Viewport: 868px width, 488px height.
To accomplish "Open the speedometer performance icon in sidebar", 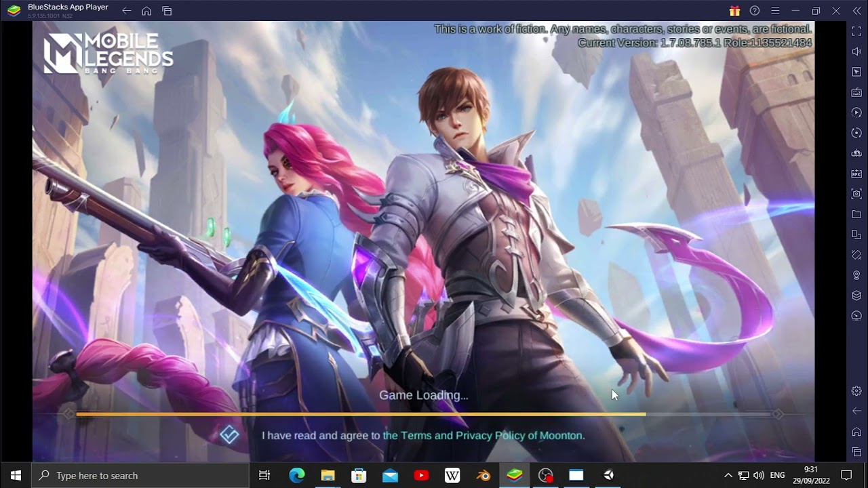I will (x=856, y=316).
